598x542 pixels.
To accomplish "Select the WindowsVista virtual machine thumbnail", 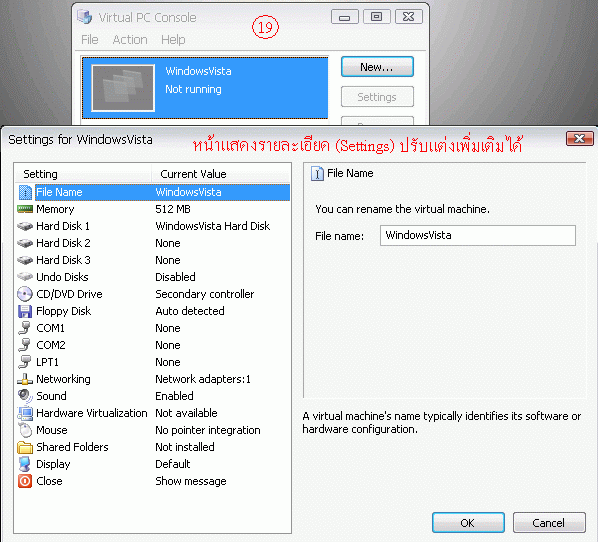I will pos(123,88).
